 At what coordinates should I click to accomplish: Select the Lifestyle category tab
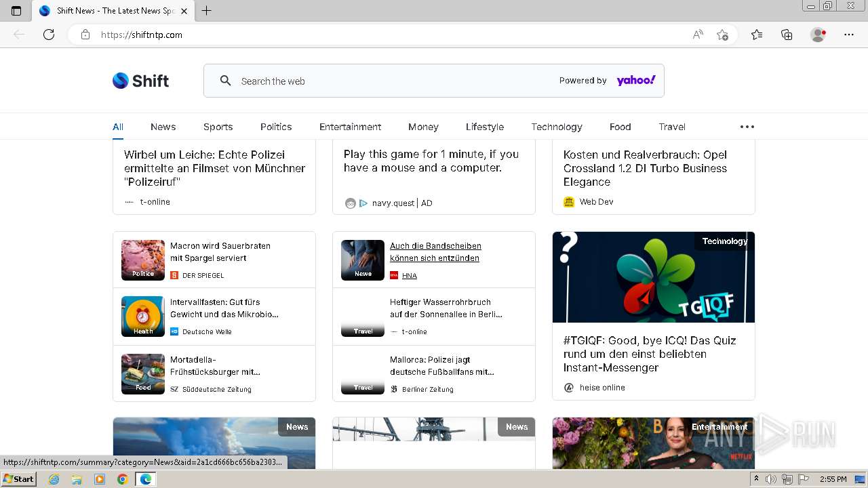(x=485, y=127)
